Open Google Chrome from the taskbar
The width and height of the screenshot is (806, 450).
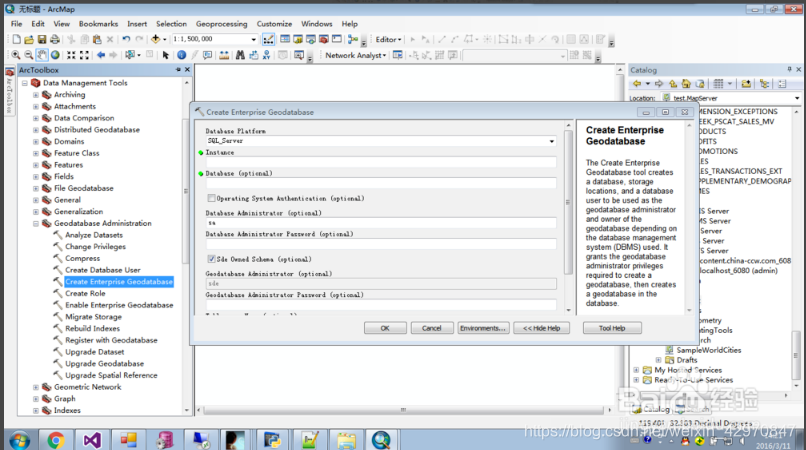pyautogui.click(x=56, y=440)
